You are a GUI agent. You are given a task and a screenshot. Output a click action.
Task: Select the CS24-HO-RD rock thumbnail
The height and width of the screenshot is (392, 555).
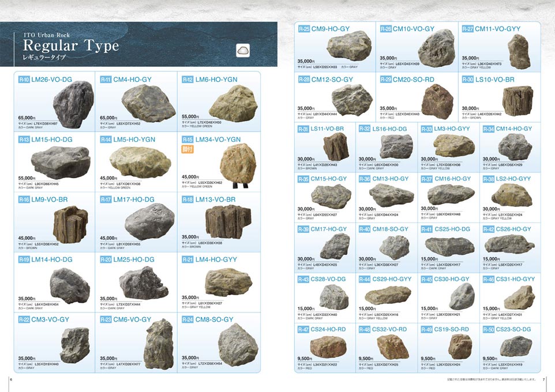coord(328,347)
